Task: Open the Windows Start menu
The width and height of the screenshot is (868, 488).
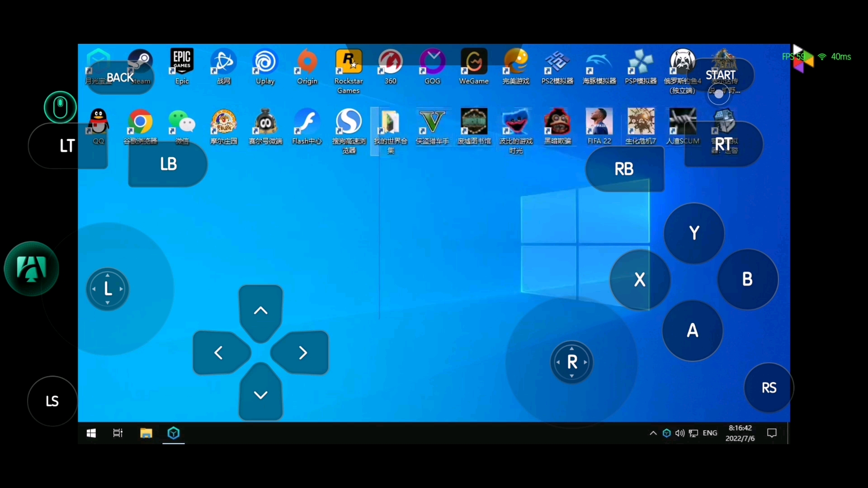Action: pos(91,433)
